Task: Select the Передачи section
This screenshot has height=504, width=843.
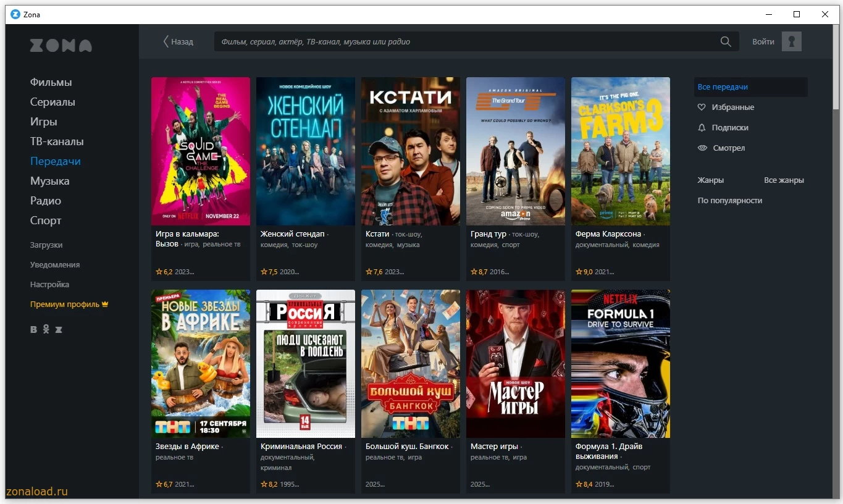Action: (x=56, y=161)
